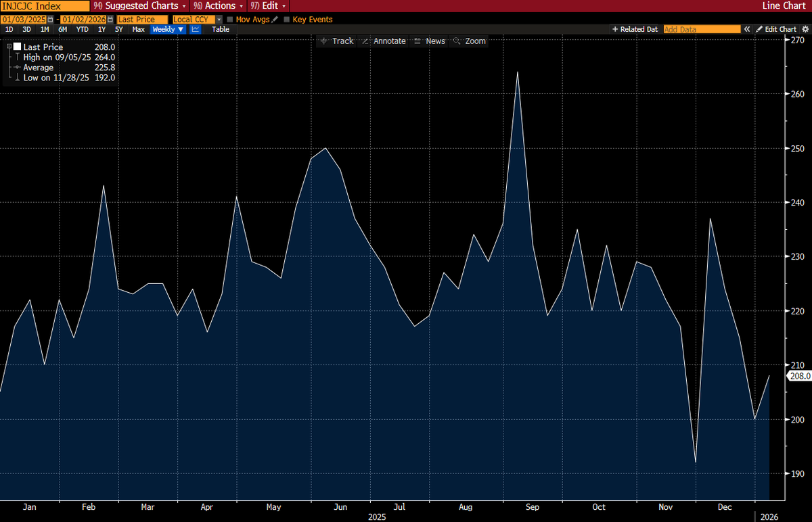812x522 pixels.
Task: Enable the Key Events checkbox
Action: (287, 20)
